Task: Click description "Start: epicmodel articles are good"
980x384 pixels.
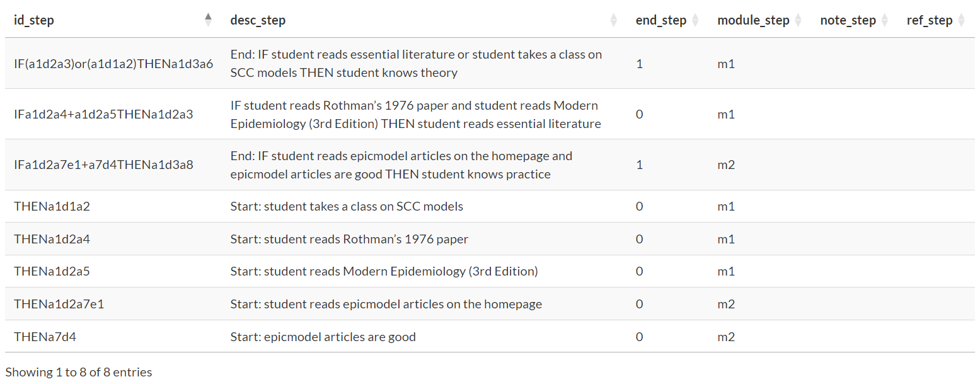Action: [323, 337]
